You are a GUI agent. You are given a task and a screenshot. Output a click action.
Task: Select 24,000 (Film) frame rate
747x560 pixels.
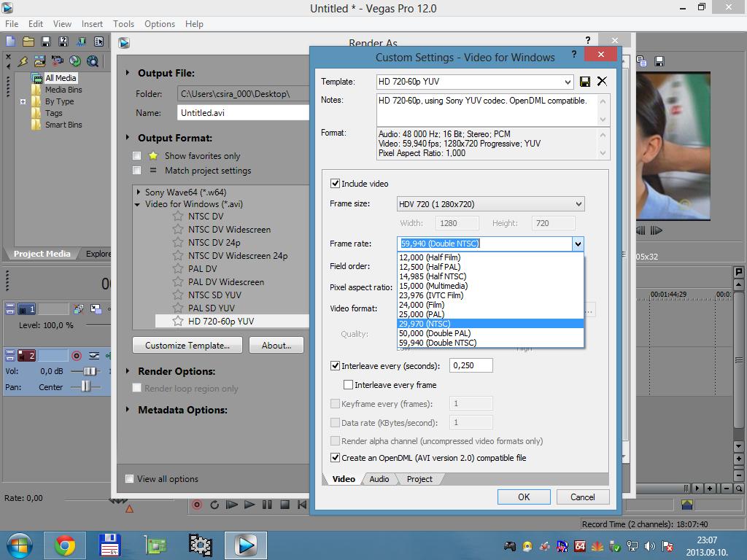[491, 305]
